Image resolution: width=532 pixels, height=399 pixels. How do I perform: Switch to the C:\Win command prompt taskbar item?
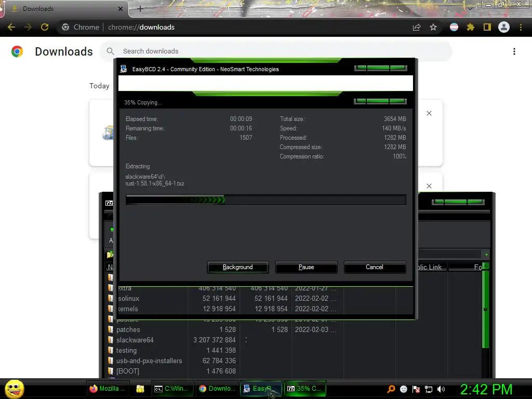172,389
